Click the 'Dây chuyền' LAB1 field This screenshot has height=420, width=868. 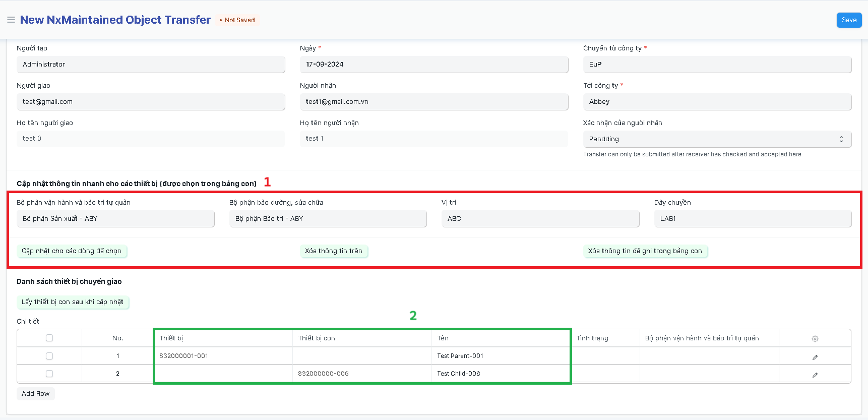coord(753,219)
